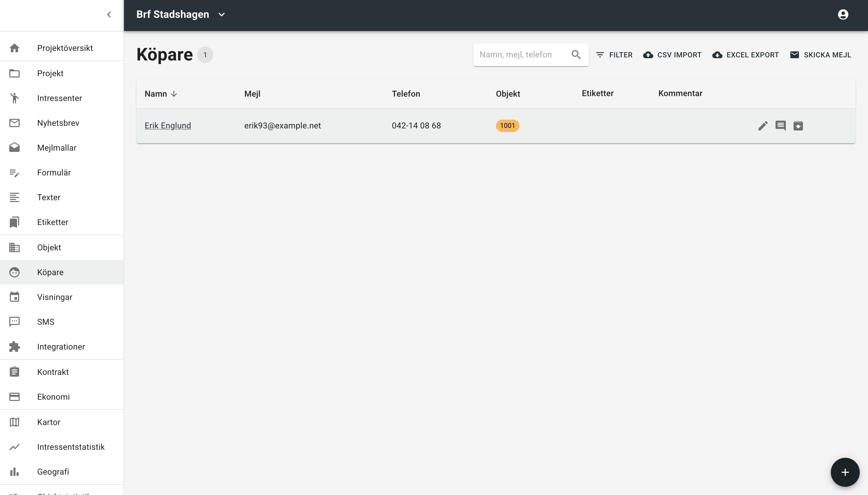Click the Intressentstatistik trend line icon

point(14,447)
